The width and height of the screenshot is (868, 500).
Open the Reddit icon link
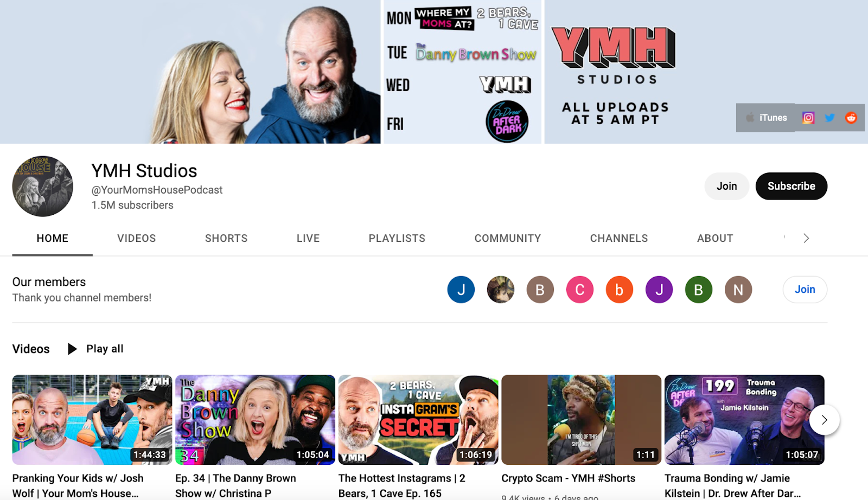coord(851,118)
